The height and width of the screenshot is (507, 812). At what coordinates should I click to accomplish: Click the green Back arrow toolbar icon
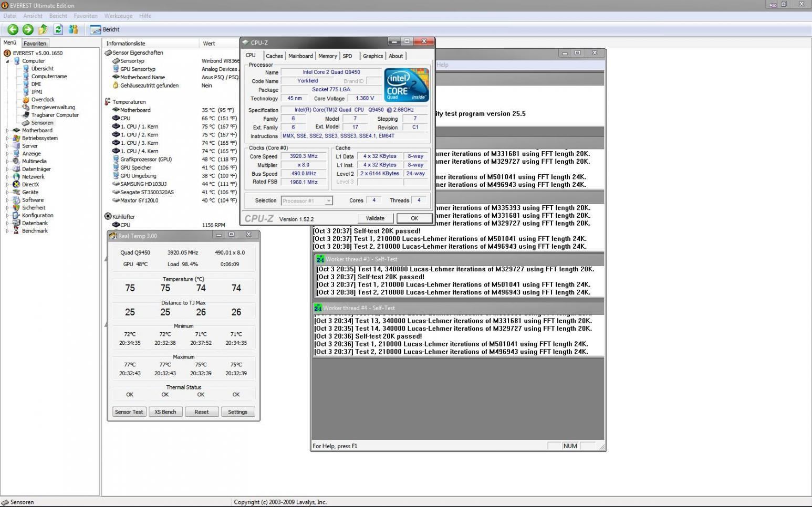point(13,29)
